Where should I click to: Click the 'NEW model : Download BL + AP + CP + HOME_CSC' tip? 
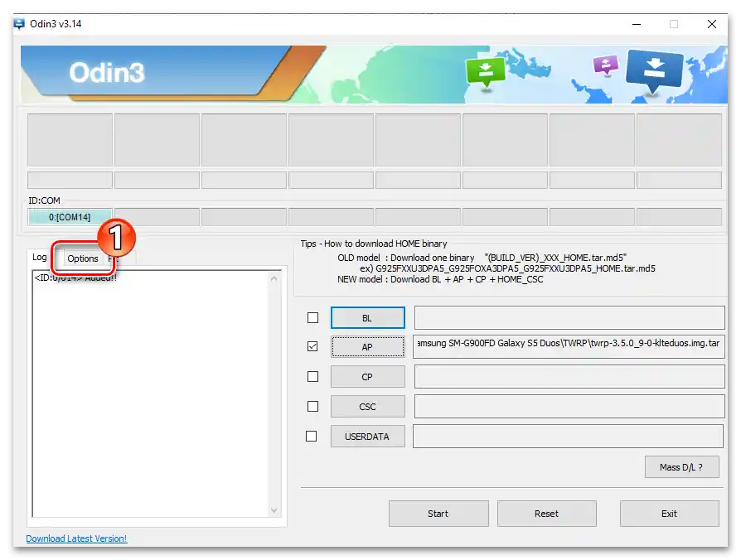tap(440, 279)
